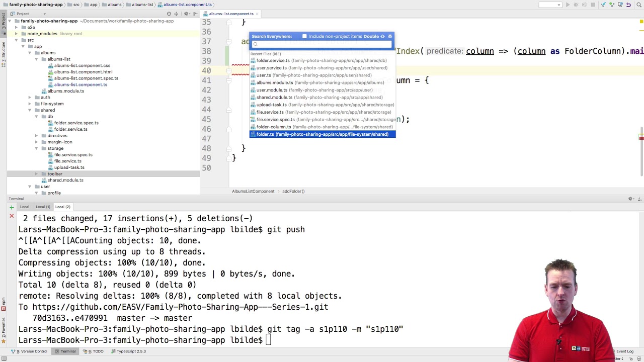Close the albums-list.component.ts editor tab
The height and width of the screenshot is (362, 644).
pyautogui.click(x=257, y=14)
